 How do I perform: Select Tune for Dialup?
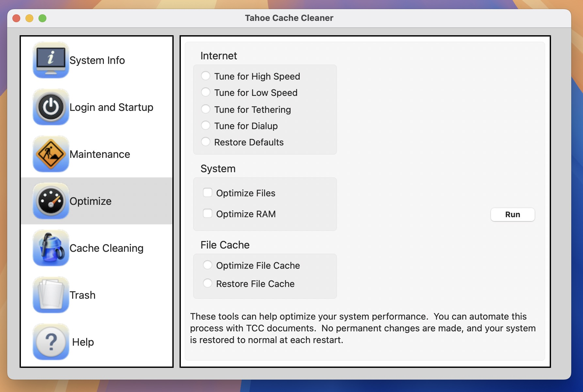click(x=206, y=125)
